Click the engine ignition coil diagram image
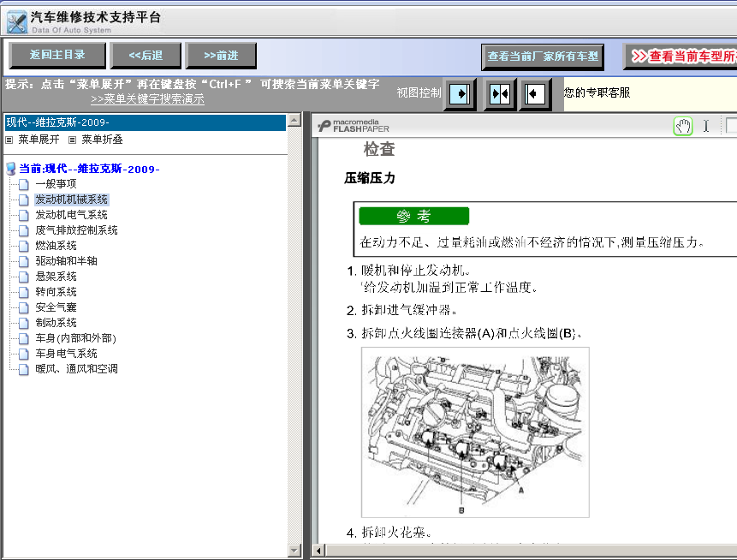 [475, 432]
